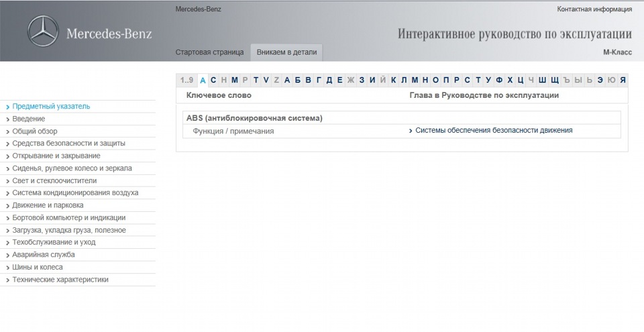The width and height of the screenshot is (644, 332).
Task: Click the Глава в Руководстве по эксплуатации header
Action: pyautogui.click(x=484, y=95)
